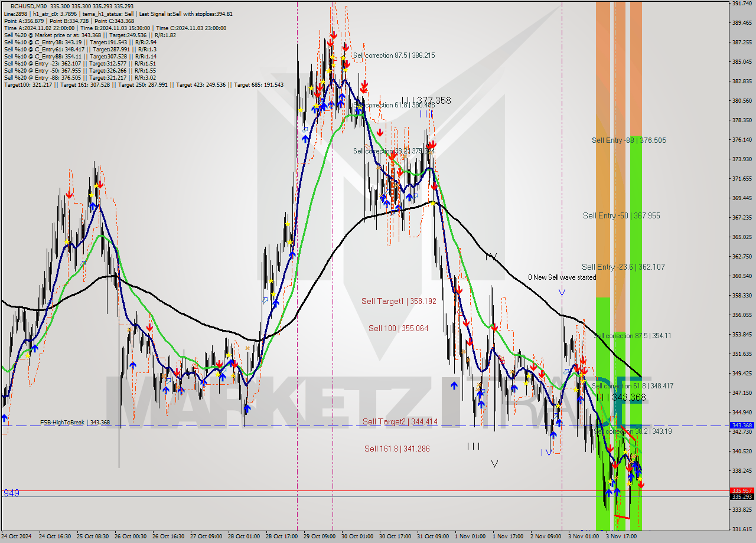Click the 371.655 price axis label

[x=742, y=179]
